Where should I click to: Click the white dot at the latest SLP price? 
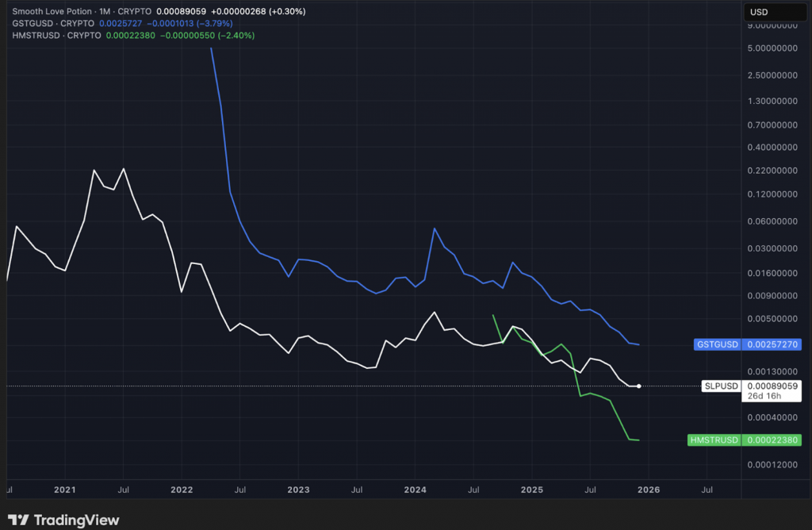639,386
